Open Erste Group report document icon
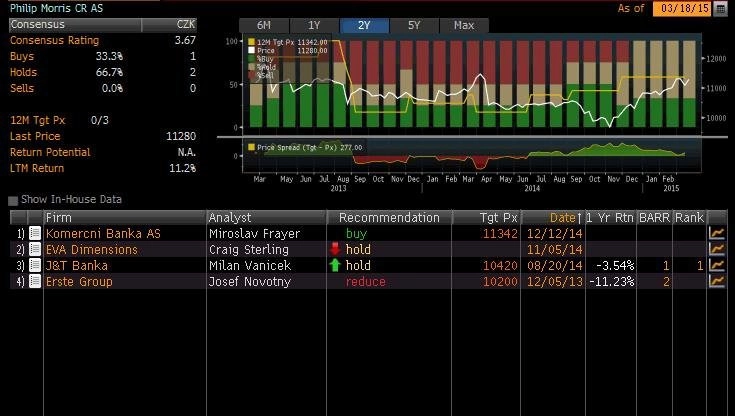This screenshot has width=735, height=416. 35,281
